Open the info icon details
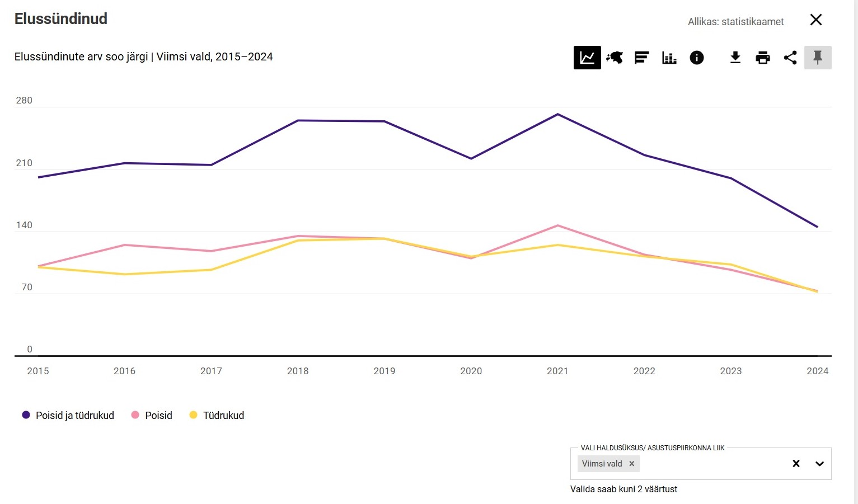858x504 pixels. (697, 58)
